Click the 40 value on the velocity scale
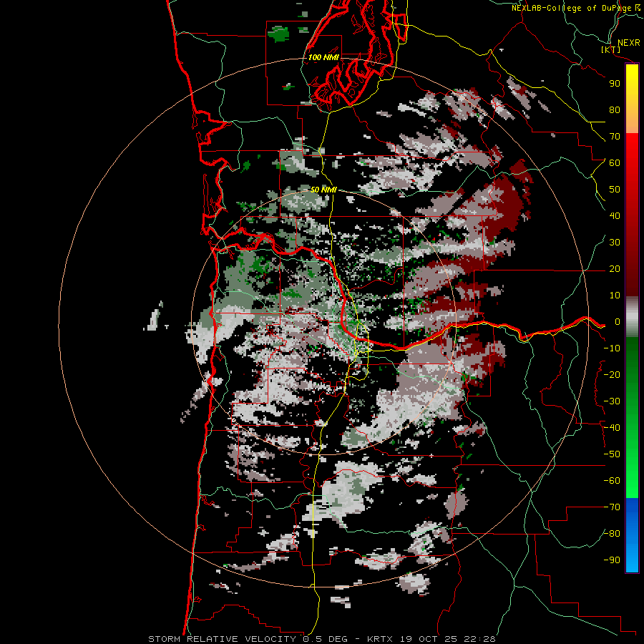The image size is (644, 644). click(x=615, y=215)
